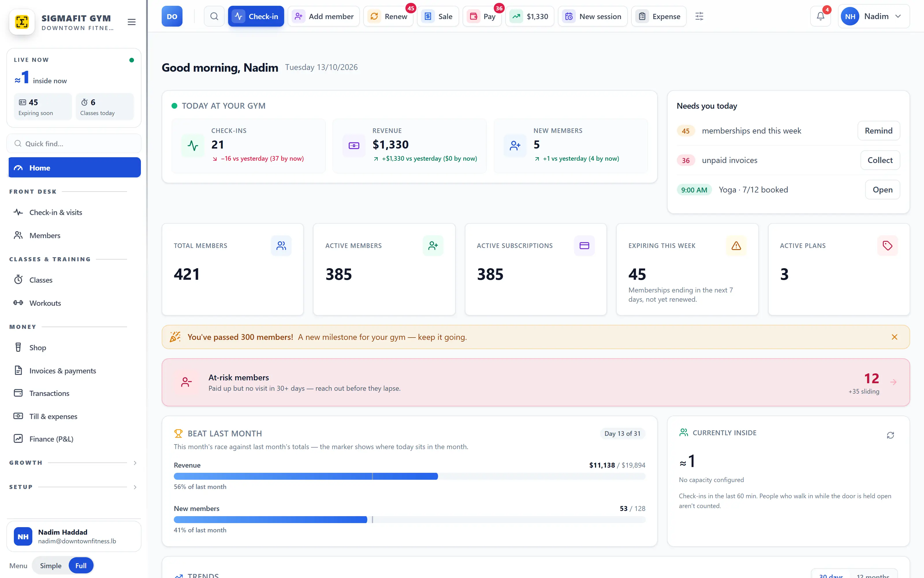The height and width of the screenshot is (578, 924).
Task: Open the search magnifier in the top toolbar
Action: tap(214, 16)
